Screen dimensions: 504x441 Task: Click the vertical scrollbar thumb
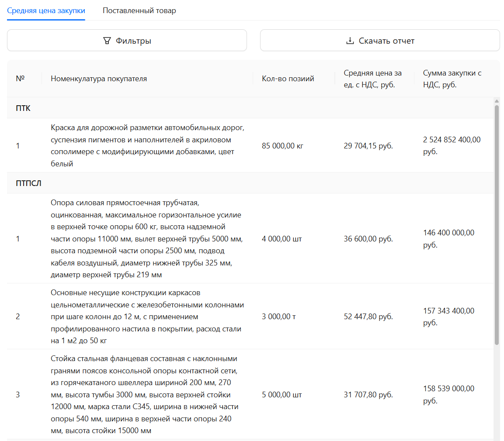497,225
